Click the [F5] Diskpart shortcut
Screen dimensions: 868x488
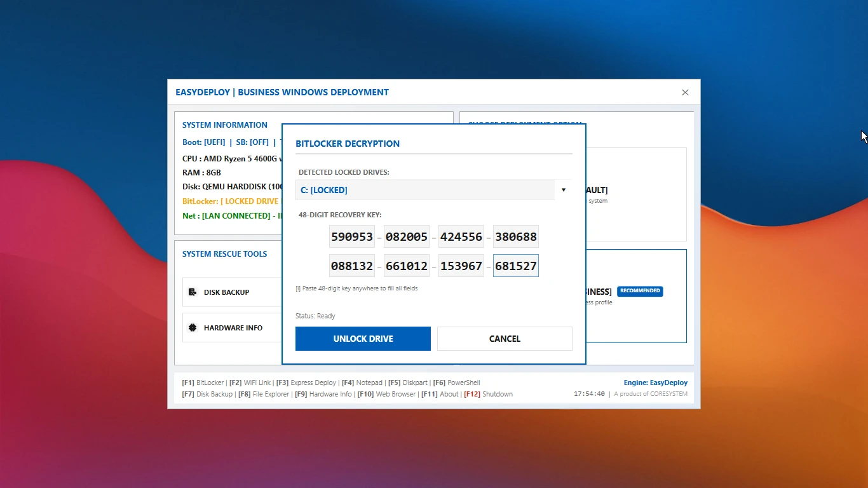[408, 383]
